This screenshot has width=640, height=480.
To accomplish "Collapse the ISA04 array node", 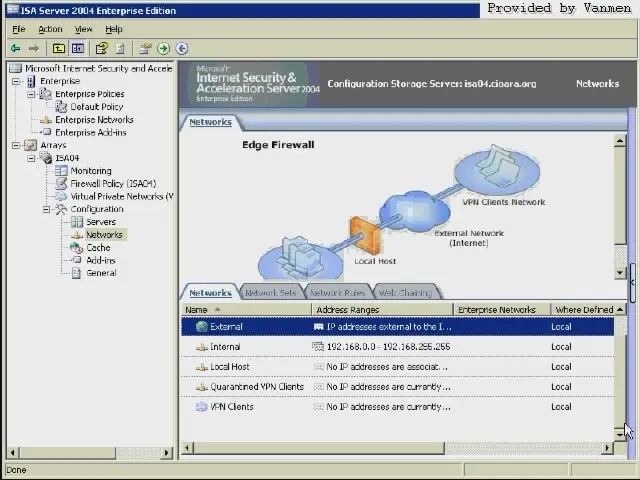I will tap(31, 158).
